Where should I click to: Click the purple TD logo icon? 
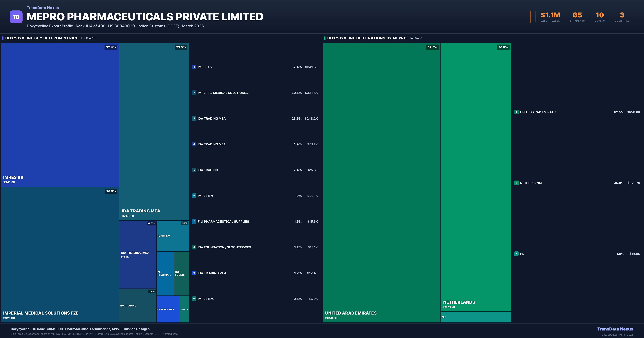pos(16,17)
